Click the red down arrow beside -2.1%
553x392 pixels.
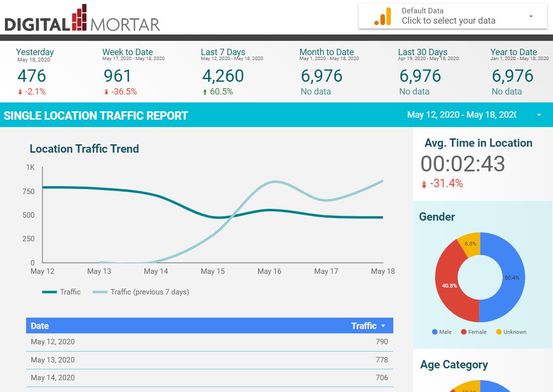pos(20,92)
